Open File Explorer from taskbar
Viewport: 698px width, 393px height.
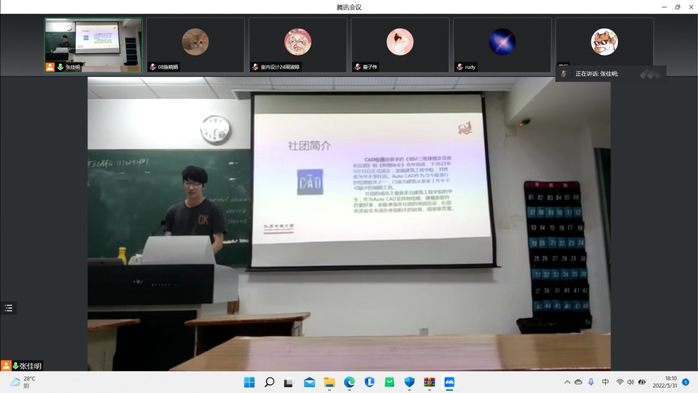tap(329, 382)
